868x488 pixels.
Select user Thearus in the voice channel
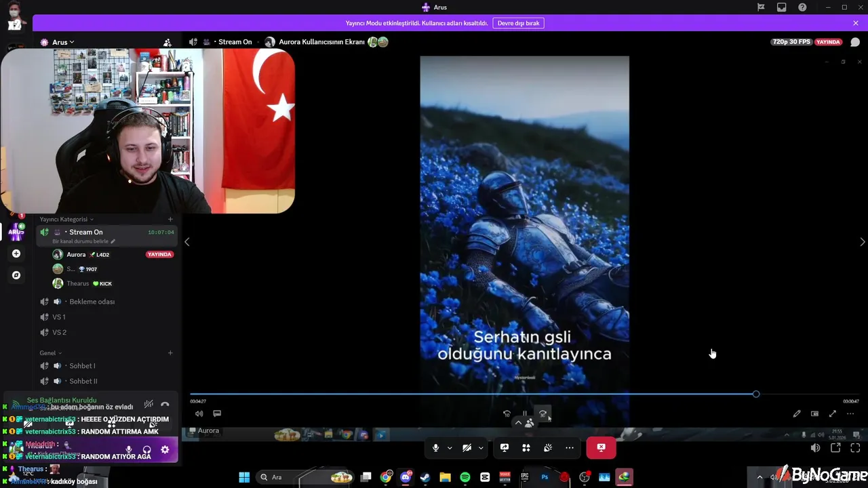78,283
